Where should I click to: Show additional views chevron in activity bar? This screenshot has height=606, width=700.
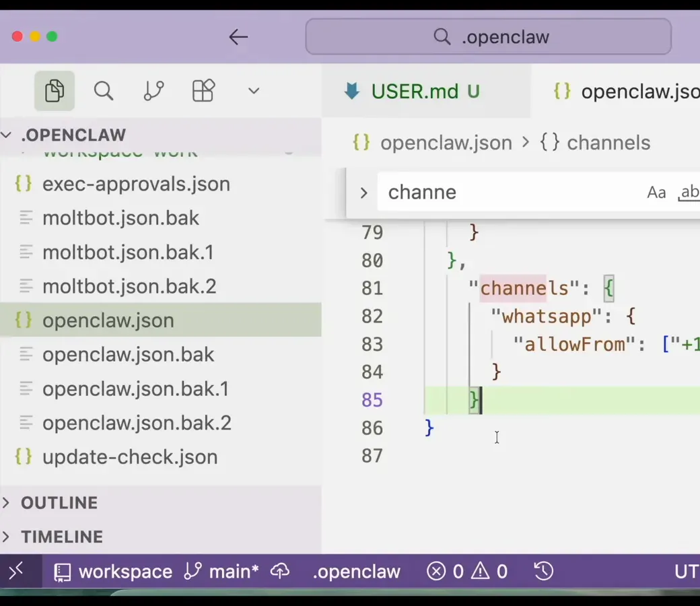[x=254, y=91]
